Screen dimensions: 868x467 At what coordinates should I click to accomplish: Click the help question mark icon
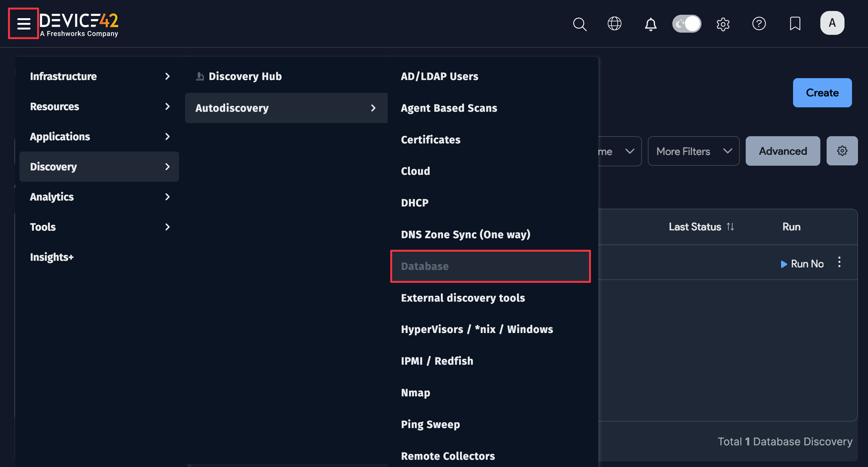pos(759,24)
